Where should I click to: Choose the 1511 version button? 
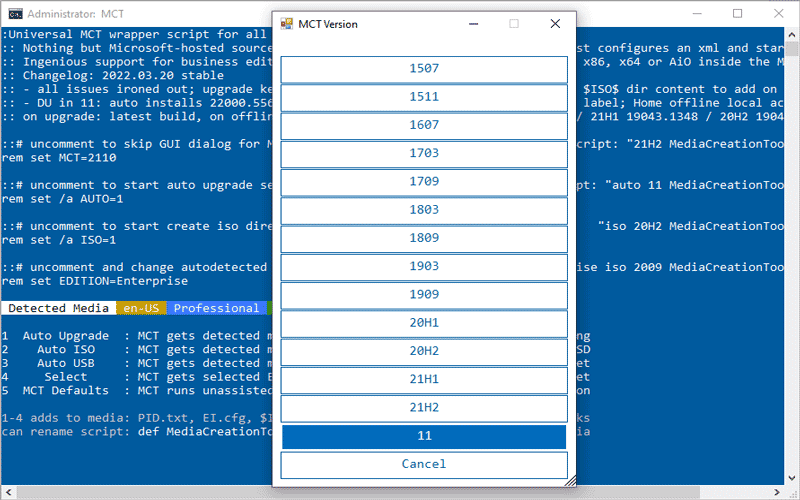(x=424, y=97)
